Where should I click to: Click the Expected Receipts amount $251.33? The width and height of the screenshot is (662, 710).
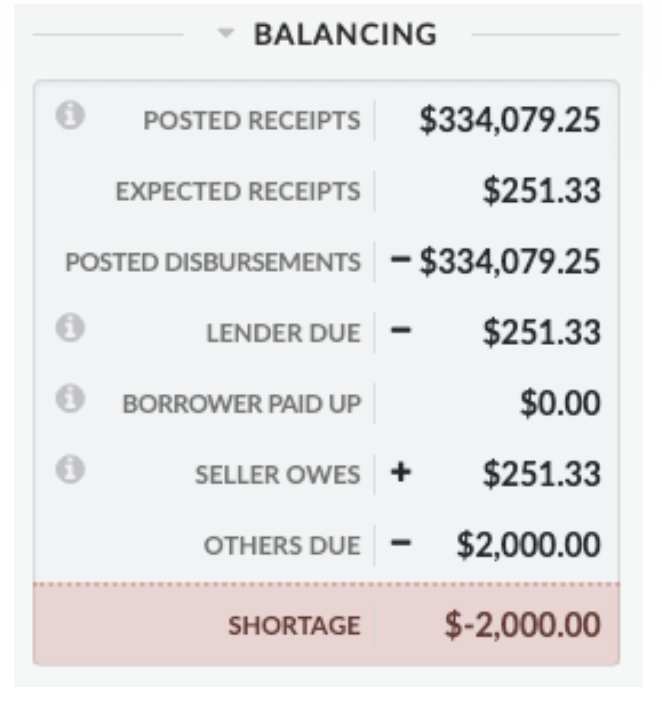541,191
